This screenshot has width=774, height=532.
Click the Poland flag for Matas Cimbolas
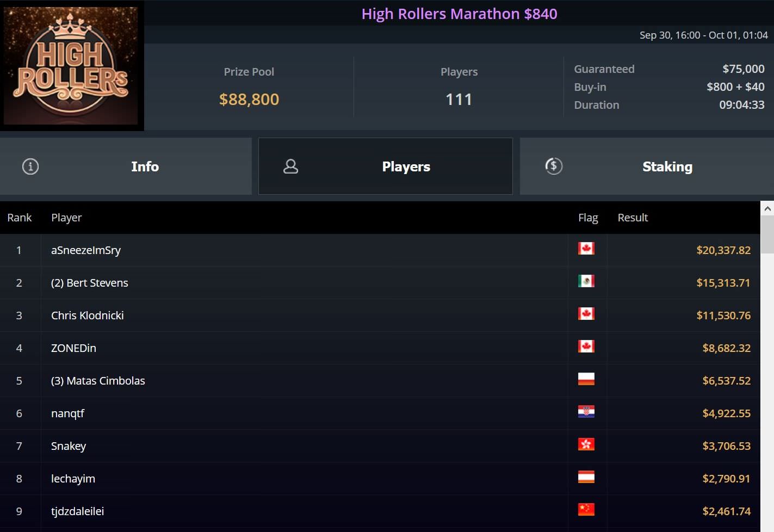click(x=586, y=379)
